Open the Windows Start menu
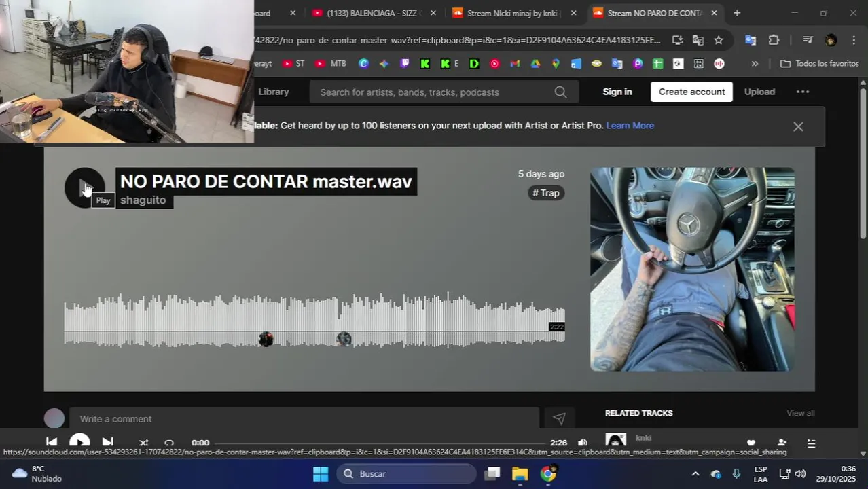Viewport: 868px width, 489px height. pyautogui.click(x=321, y=473)
